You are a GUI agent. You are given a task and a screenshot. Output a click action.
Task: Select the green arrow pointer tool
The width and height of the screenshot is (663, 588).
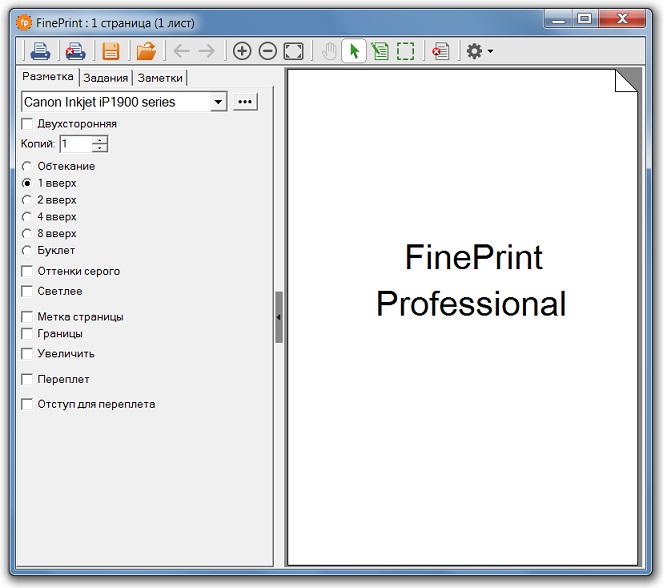[354, 51]
